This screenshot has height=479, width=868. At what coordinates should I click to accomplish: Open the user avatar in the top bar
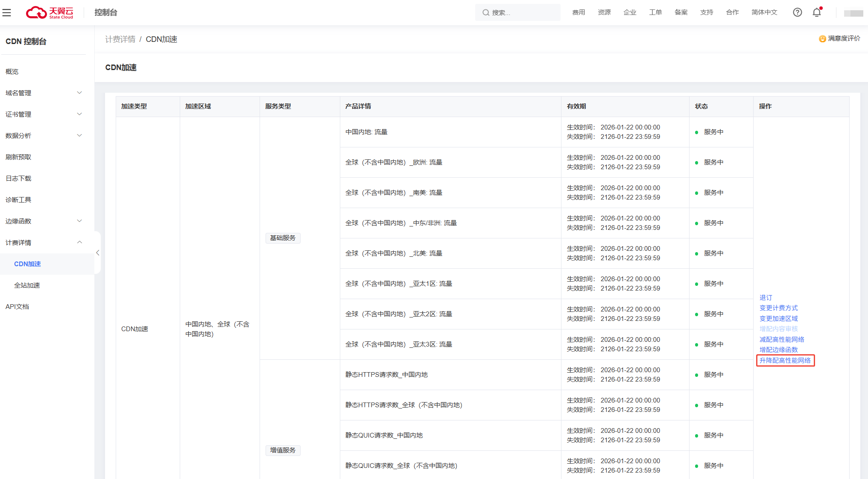coord(853,13)
